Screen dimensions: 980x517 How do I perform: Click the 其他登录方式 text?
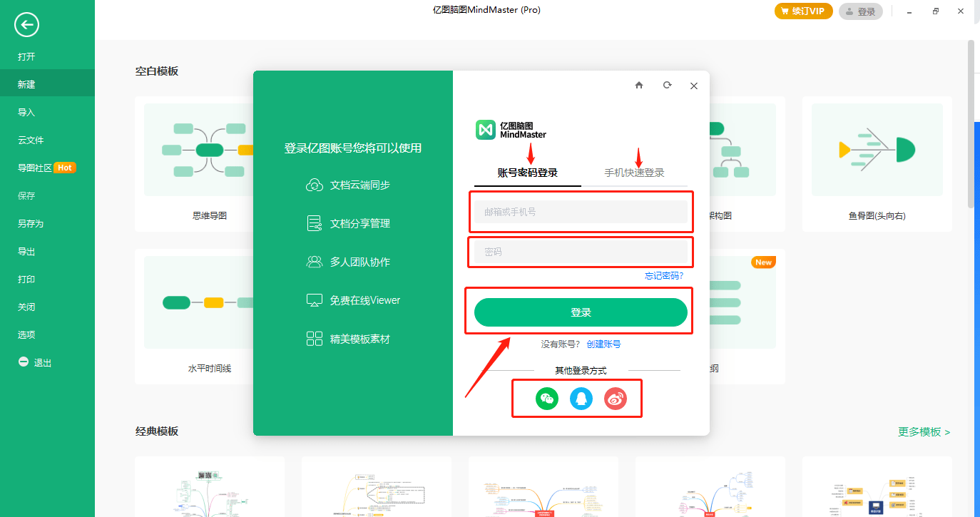click(581, 370)
